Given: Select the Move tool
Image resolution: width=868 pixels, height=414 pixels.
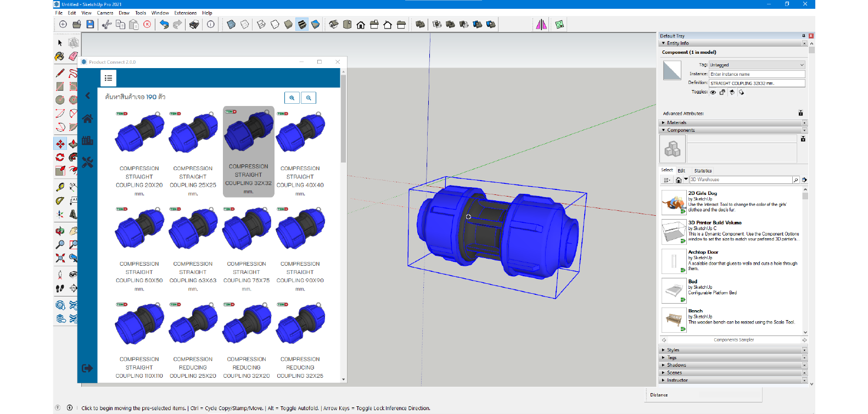Looking at the screenshot, I should point(60,144).
